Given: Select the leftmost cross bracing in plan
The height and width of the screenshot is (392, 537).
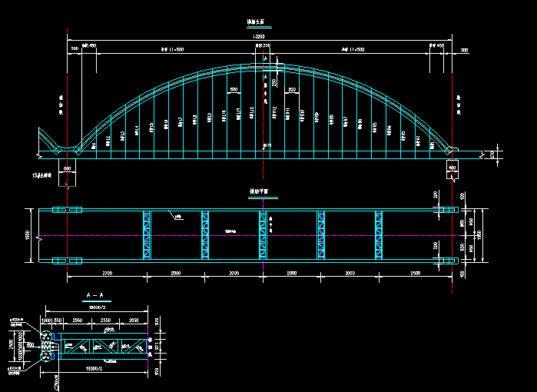Looking at the screenshot, I should (x=147, y=235).
